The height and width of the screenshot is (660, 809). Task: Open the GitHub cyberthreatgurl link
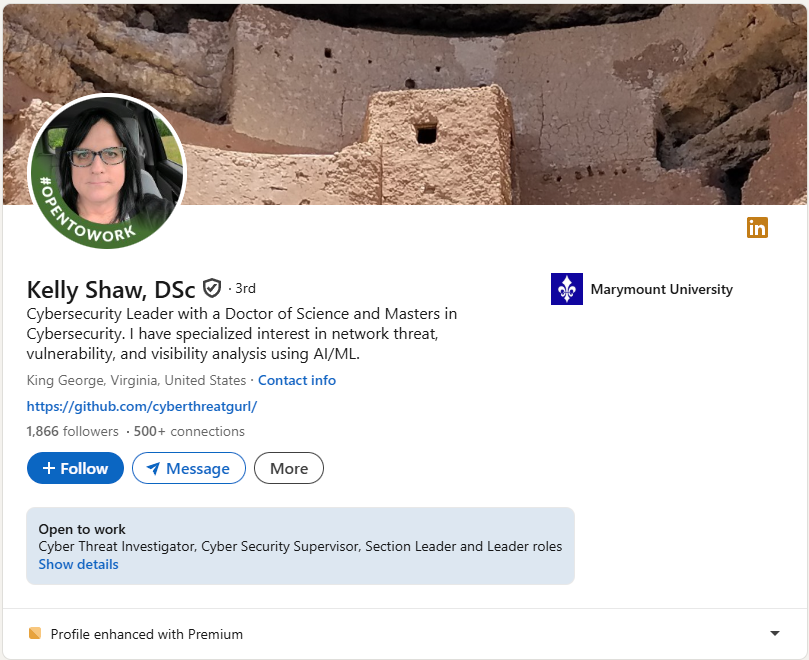142,407
